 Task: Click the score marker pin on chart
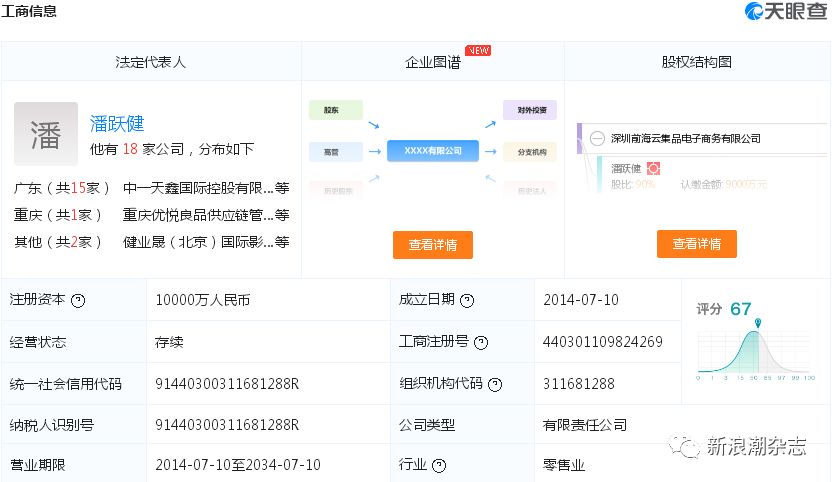pos(758,323)
